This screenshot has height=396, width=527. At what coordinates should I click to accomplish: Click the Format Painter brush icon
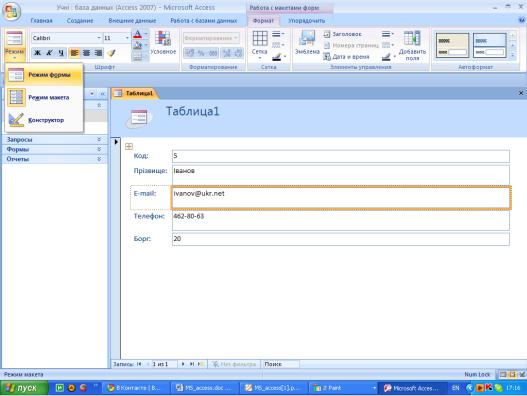[111, 53]
